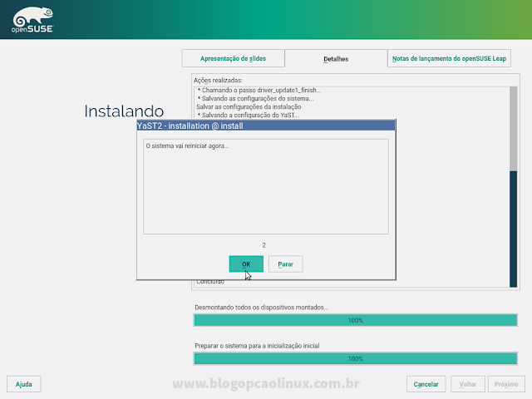Screen dimensions: 532x399
Task: Click the 'Instalando' heading
Action: [x=124, y=111]
